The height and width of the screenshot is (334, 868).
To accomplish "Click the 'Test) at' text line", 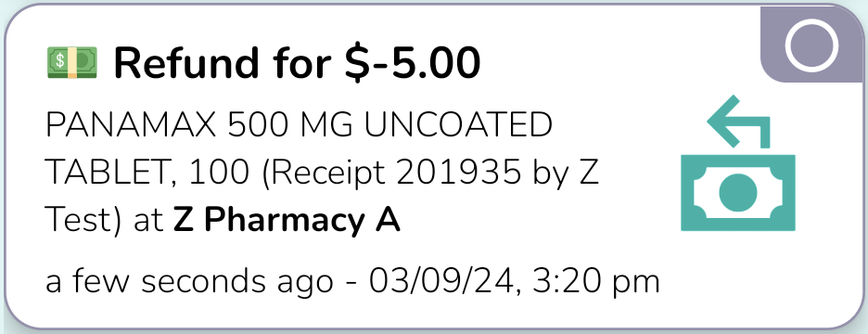I will point(104,221).
